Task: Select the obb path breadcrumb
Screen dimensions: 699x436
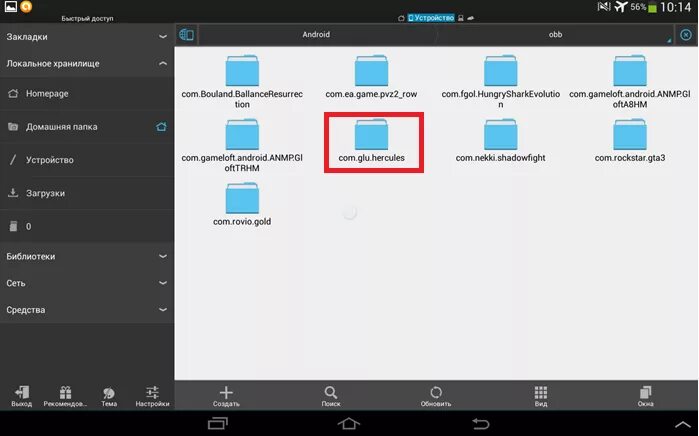Action: click(555, 35)
